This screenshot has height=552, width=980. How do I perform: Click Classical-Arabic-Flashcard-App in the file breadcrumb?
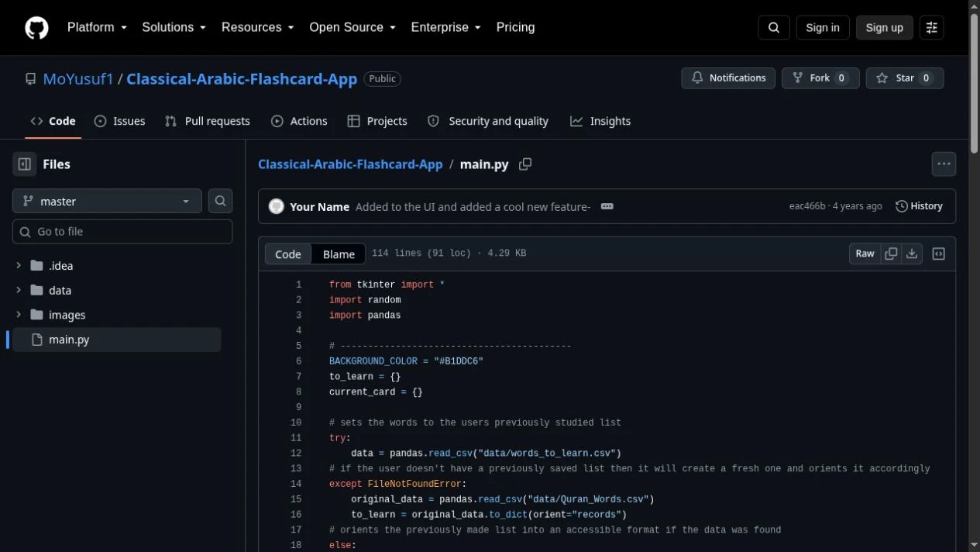pyautogui.click(x=350, y=164)
